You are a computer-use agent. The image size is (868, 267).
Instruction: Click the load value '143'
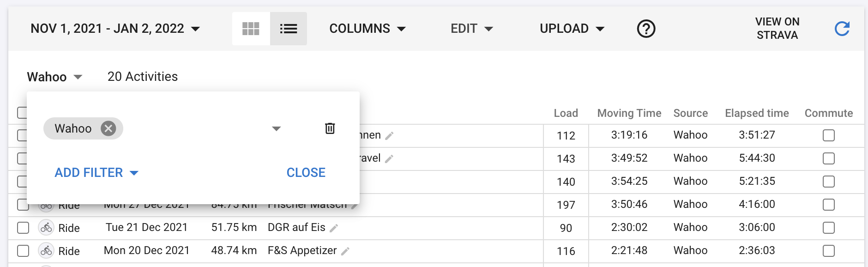[566, 158]
